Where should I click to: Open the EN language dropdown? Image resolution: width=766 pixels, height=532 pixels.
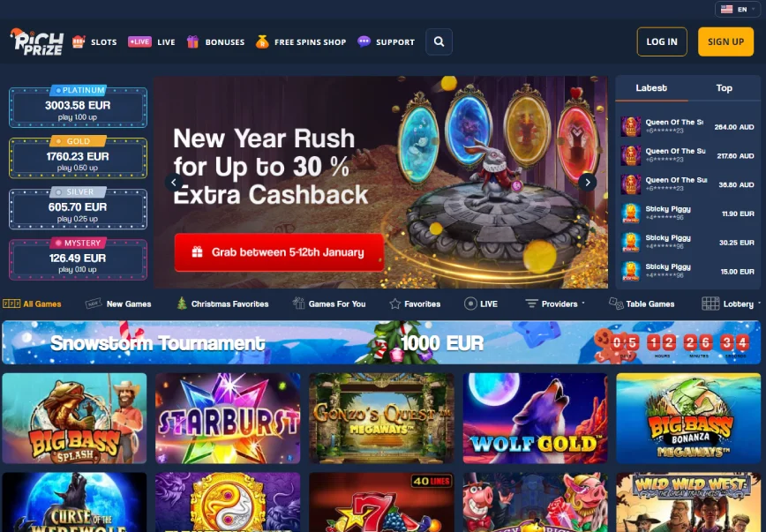(x=738, y=10)
